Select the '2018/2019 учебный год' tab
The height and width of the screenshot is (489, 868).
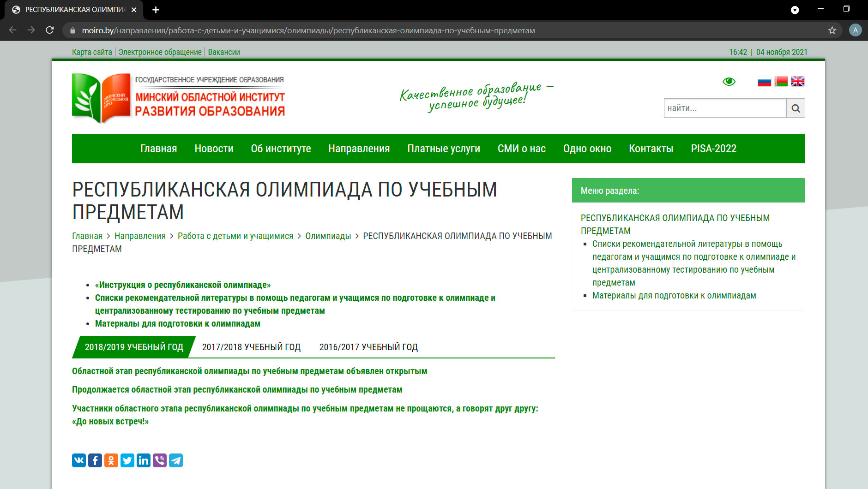(134, 347)
